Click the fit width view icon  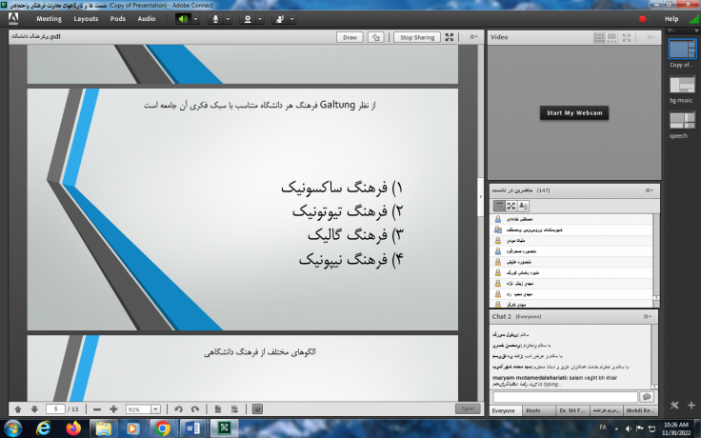pos(234,409)
